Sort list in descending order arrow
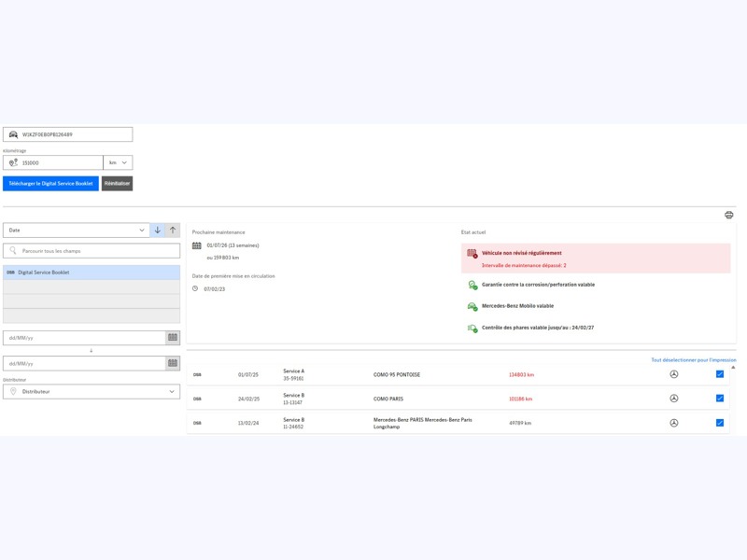Screen dimensions: 747x560 tap(157, 230)
